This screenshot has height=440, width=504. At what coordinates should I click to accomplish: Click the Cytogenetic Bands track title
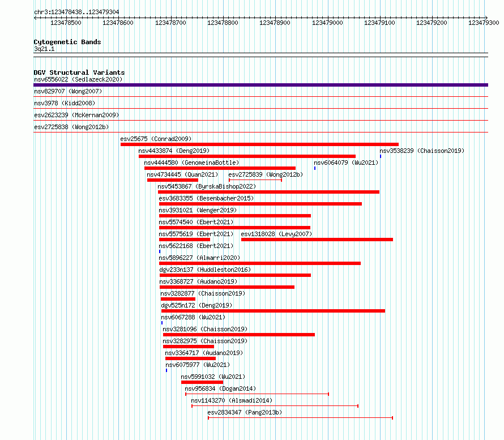[67, 42]
